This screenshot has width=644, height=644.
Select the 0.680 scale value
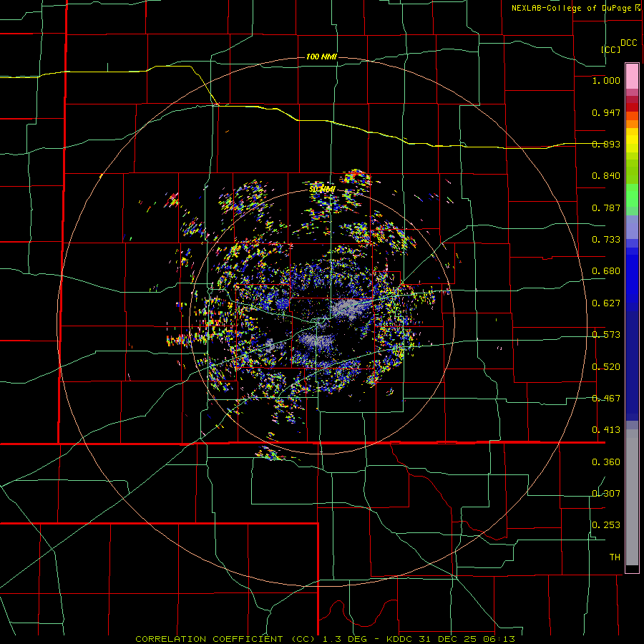(x=606, y=271)
